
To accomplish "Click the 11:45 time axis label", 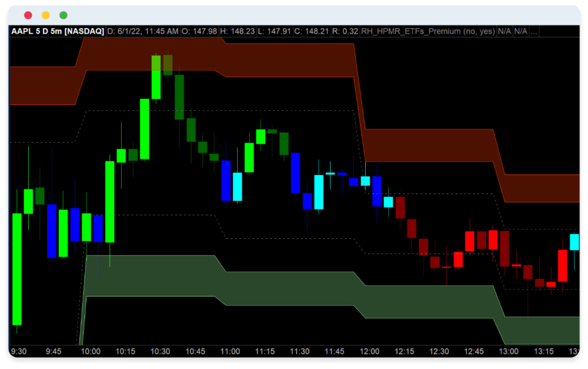I will [x=334, y=351].
